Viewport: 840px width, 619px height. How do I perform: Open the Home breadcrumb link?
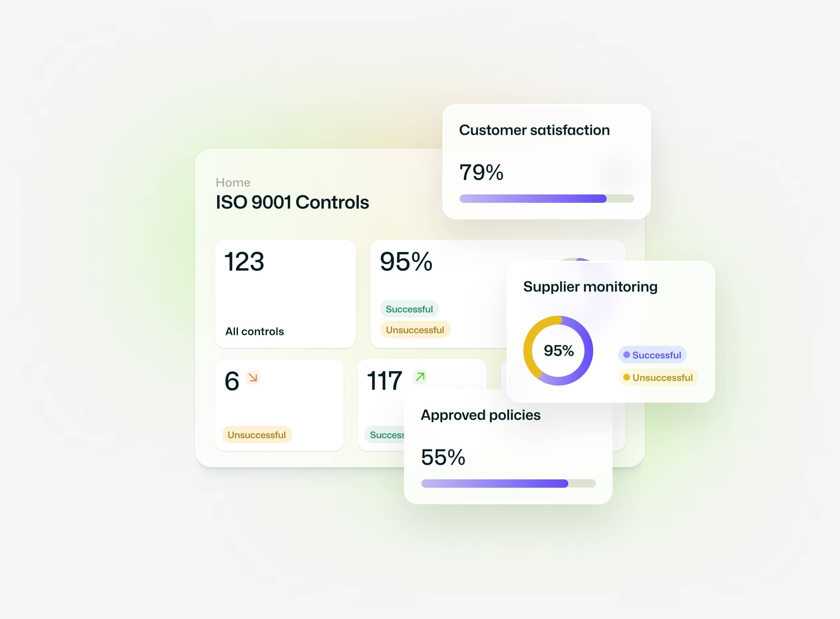[233, 182]
